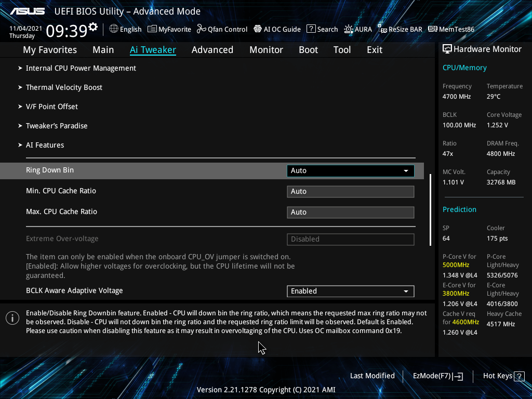The image size is (532, 399).
Task: Go to the Exit tab
Action: (375, 50)
